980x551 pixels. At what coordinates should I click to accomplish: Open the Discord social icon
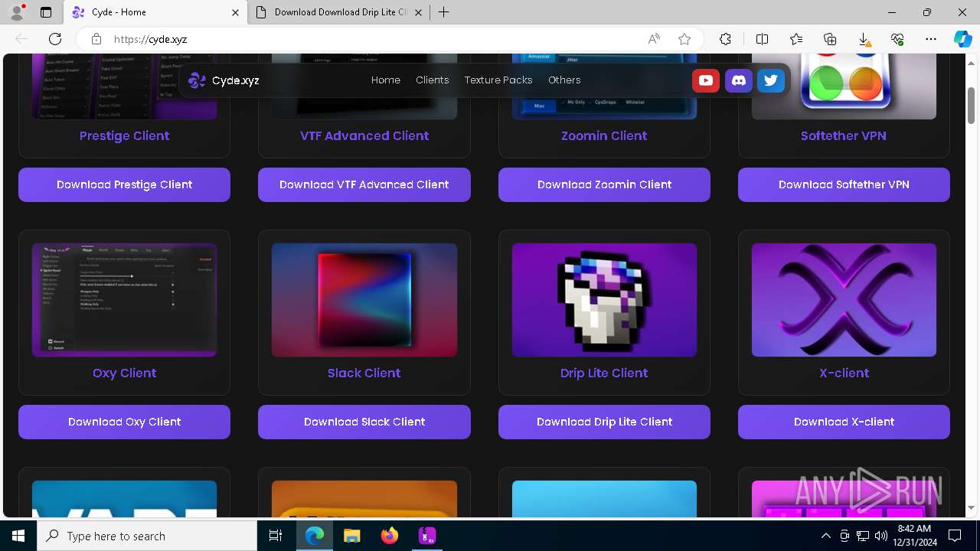[x=739, y=80]
